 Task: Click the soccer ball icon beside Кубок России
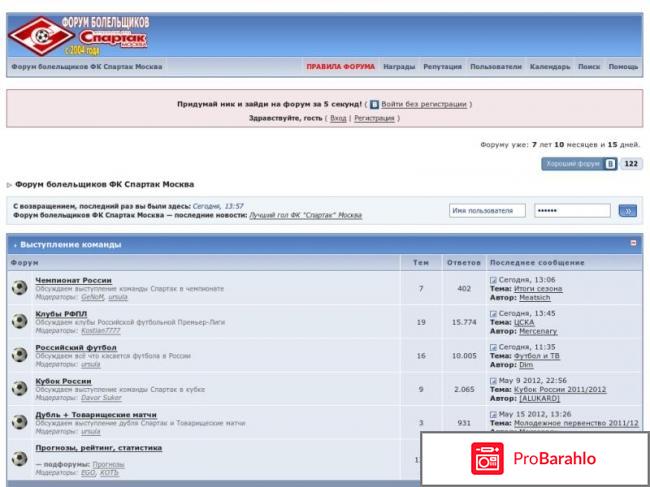click(19, 387)
